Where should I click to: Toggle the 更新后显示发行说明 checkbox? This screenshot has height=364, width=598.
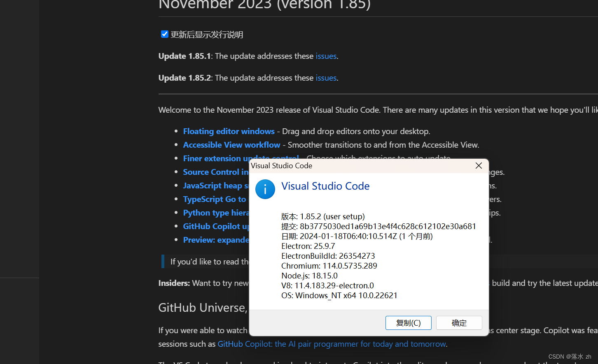[165, 34]
